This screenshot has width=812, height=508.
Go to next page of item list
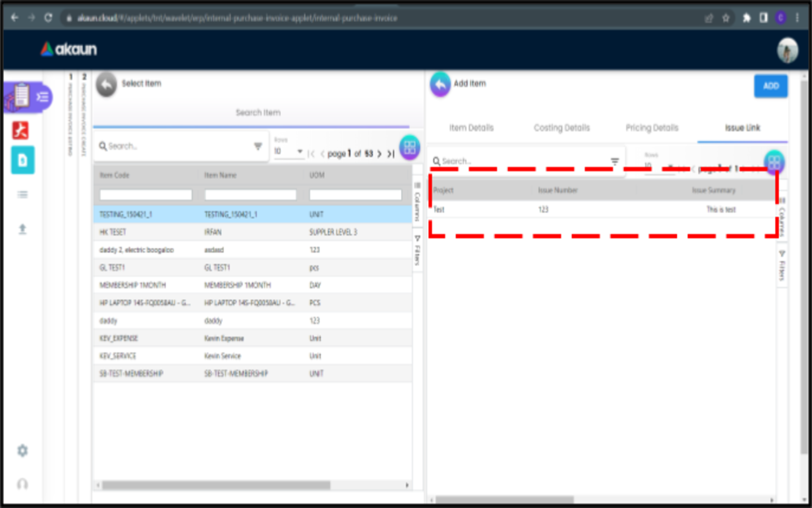point(379,154)
